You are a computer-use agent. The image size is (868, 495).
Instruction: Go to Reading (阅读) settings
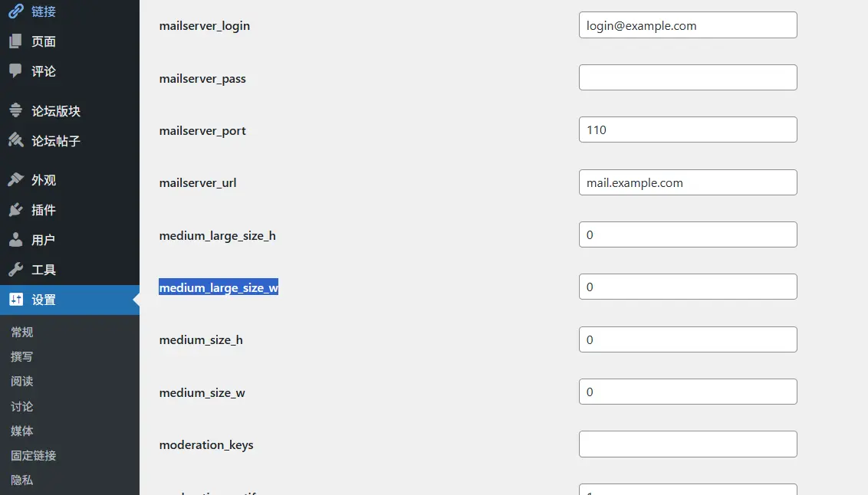[x=22, y=382]
